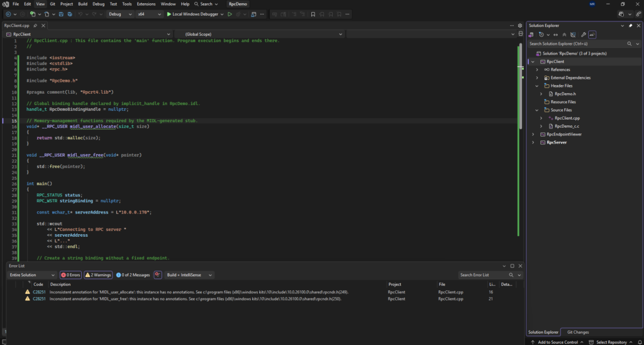
Task: Collapse the RpcClient project node
Action: (x=533, y=62)
